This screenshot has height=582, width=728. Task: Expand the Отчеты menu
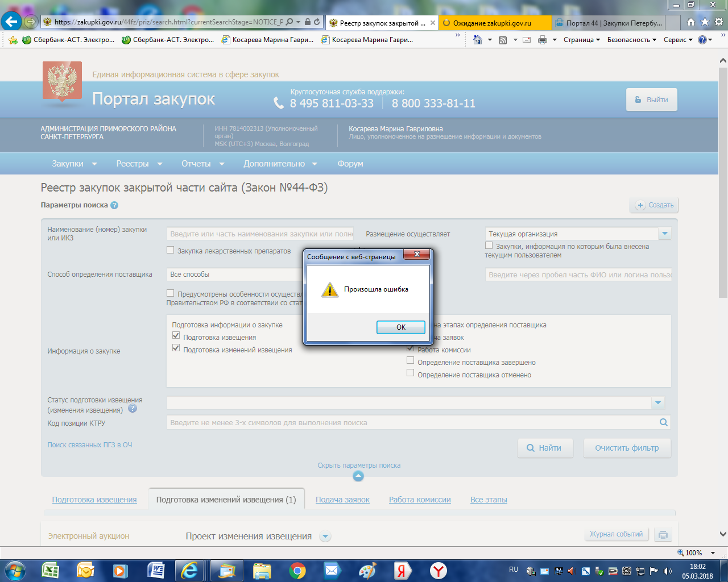pyautogui.click(x=203, y=164)
